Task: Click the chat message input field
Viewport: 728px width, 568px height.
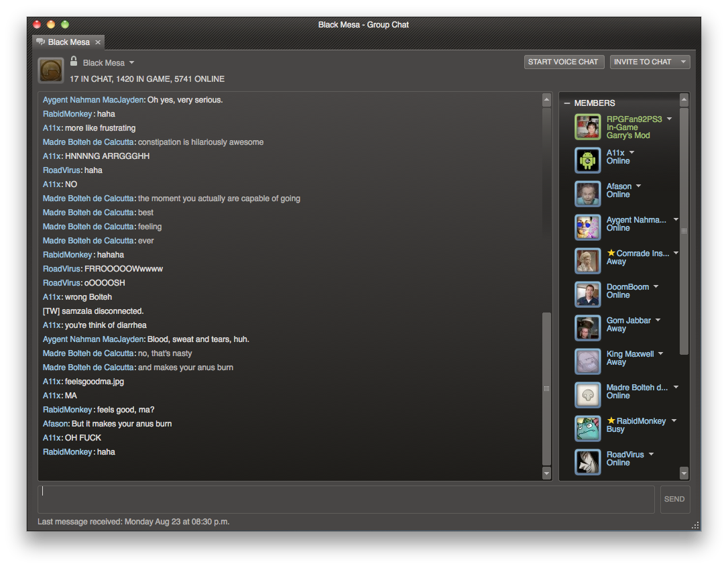Action: (x=346, y=500)
